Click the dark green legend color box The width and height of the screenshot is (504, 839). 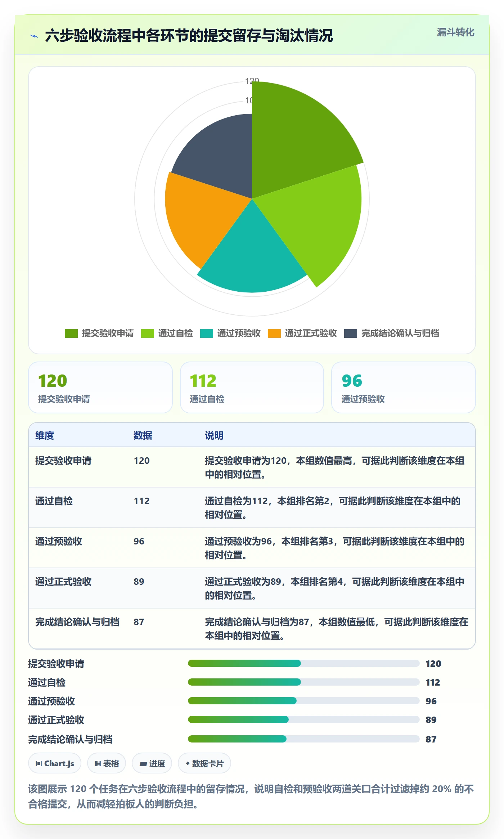click(x=71, y=333)
